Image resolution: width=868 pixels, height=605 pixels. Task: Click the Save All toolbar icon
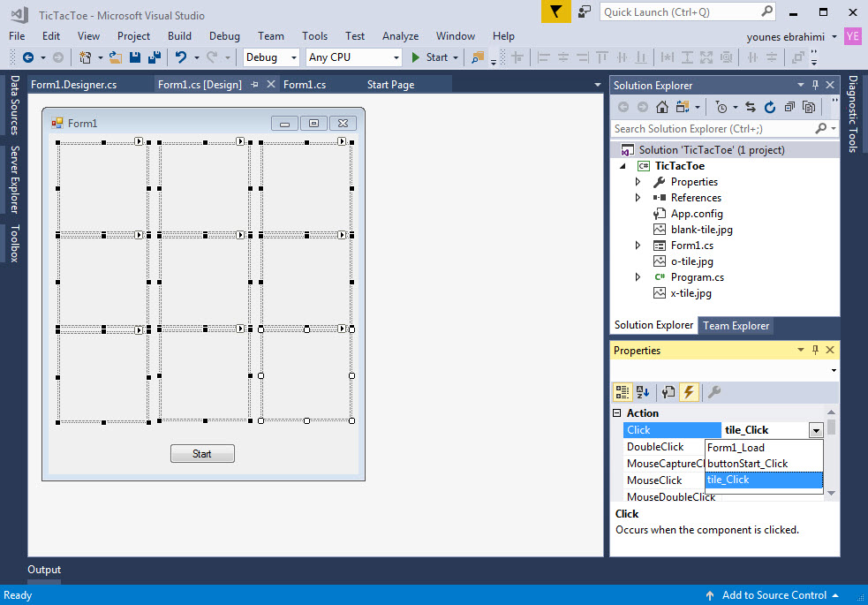click(153, 56)
